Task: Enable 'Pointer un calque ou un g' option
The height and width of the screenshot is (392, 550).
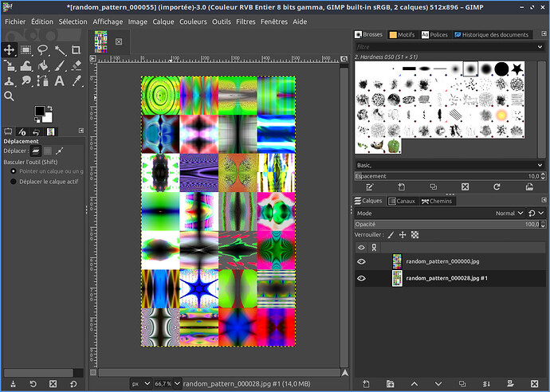Action: tap(14, 171)
